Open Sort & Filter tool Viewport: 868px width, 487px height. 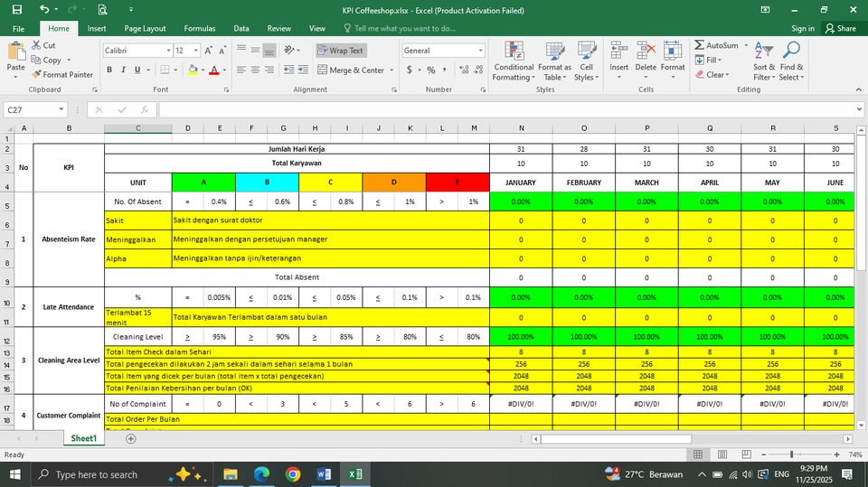tap(763, 61)
